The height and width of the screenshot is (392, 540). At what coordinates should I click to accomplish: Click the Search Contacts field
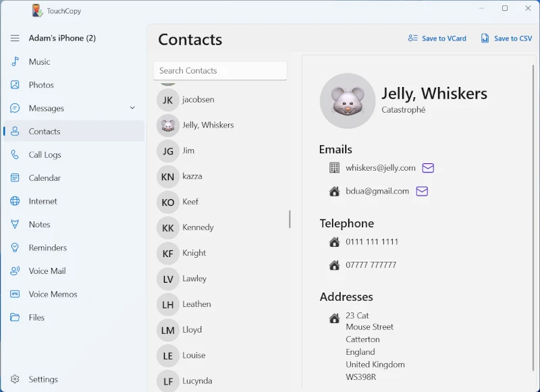(x=220, y=71)
